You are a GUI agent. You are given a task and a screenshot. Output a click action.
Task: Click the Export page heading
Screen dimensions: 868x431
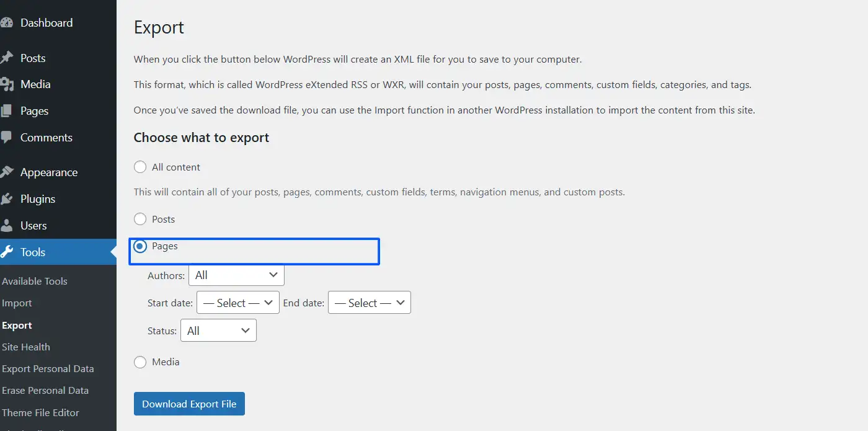[159, 28]
